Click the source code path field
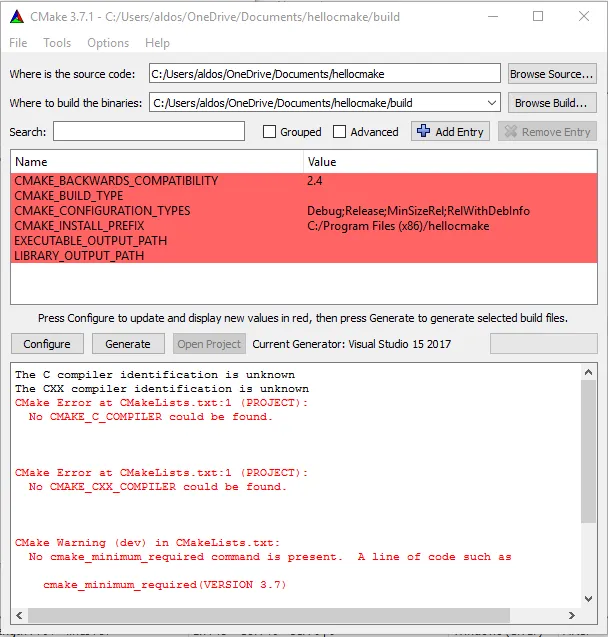The image size is (608, 637). point(325,74)
